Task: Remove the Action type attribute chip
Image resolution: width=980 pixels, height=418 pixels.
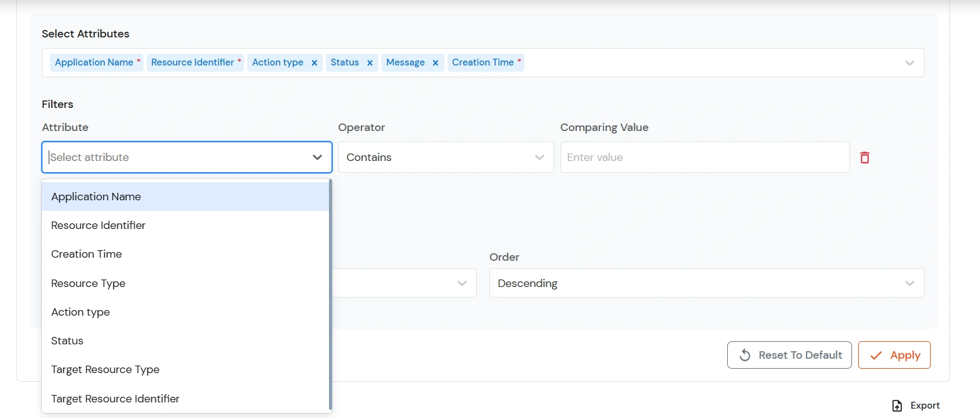Action: pyautogui.click(x=314, y=63)
